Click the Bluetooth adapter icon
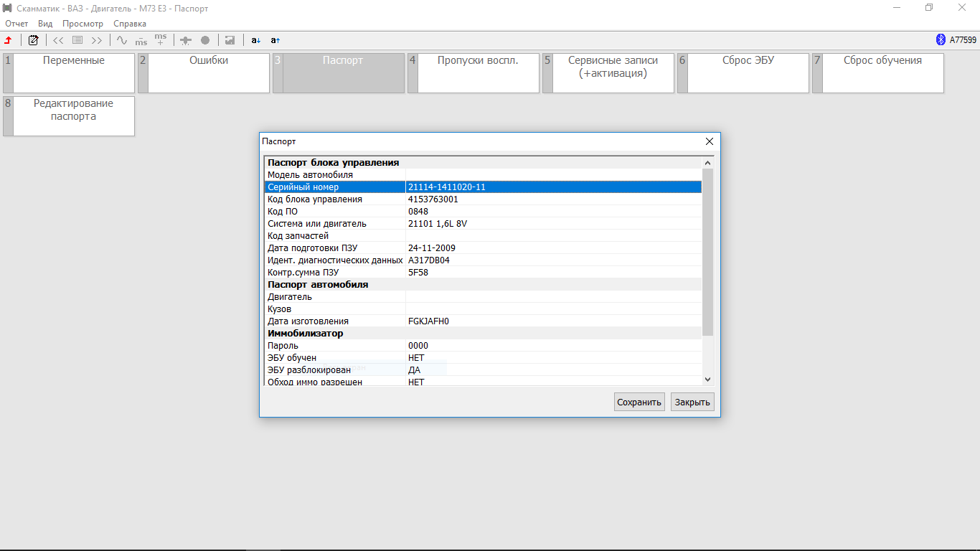Image resolution: width=980 pixels, height=551 pixels. tap(941, 40)
